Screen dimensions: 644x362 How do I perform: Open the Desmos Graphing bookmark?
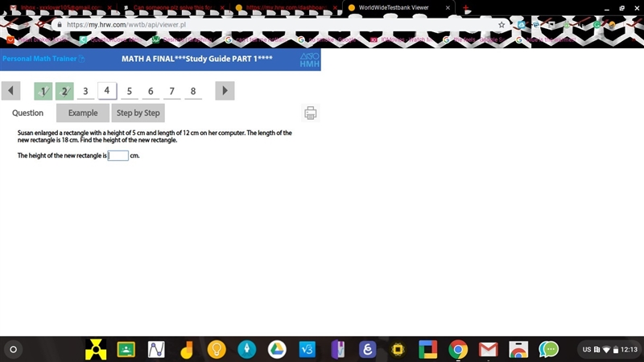[182, 39]
